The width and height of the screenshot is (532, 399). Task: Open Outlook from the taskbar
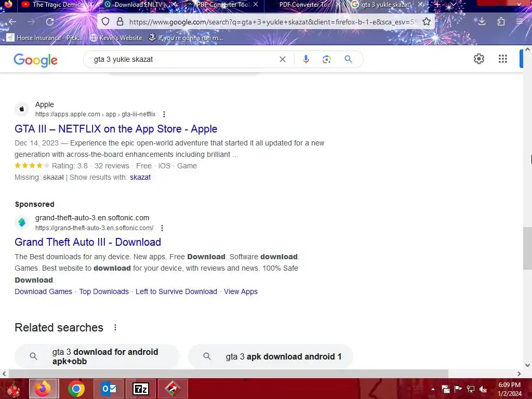click(x=109, y=389)
